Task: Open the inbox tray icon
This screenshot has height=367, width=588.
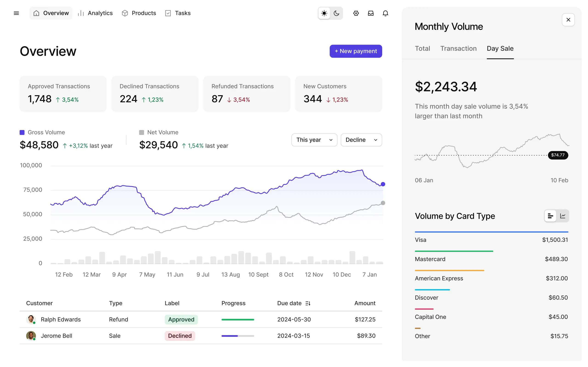Action: coord(370,13)
